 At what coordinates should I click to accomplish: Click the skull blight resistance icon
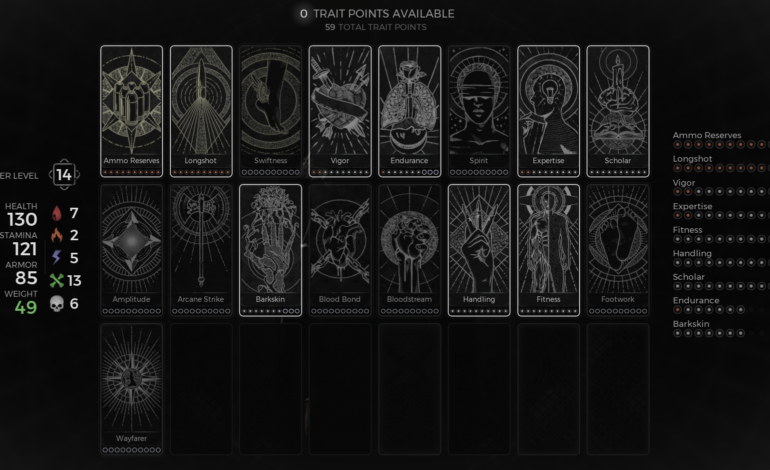[x=57, y=304]
